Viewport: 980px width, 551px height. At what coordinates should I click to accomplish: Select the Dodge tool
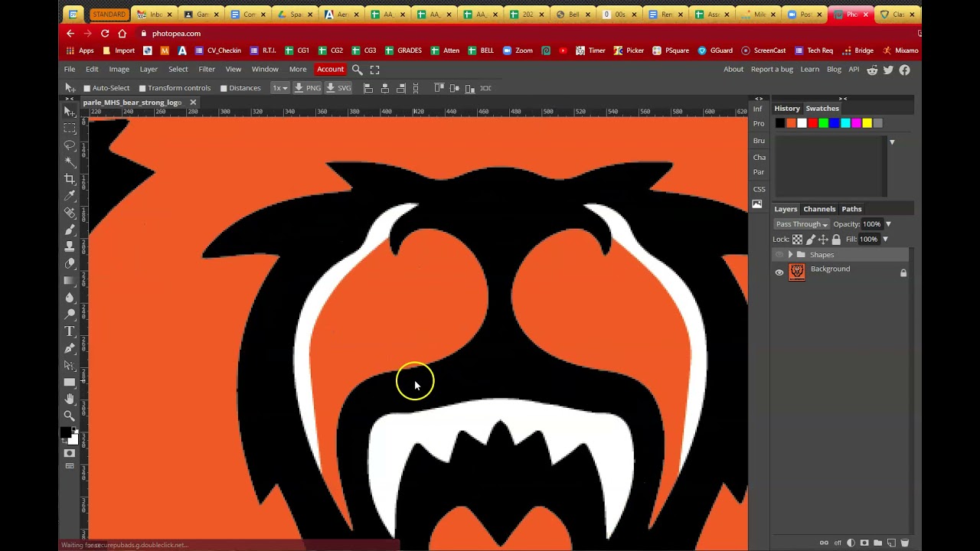70,314
